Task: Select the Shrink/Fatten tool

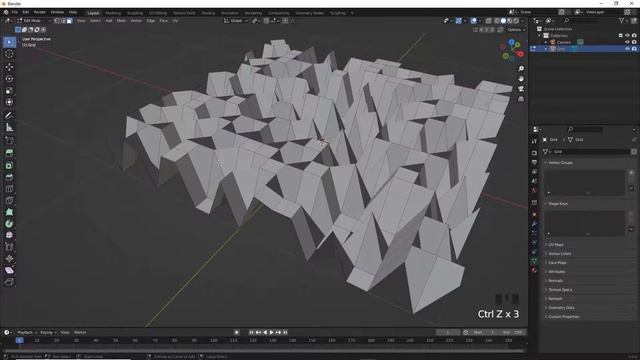Action: coord(9,259)
